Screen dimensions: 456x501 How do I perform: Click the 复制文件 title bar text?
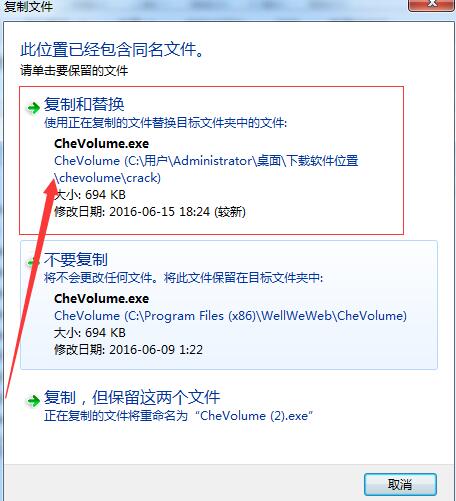point(28,7)
